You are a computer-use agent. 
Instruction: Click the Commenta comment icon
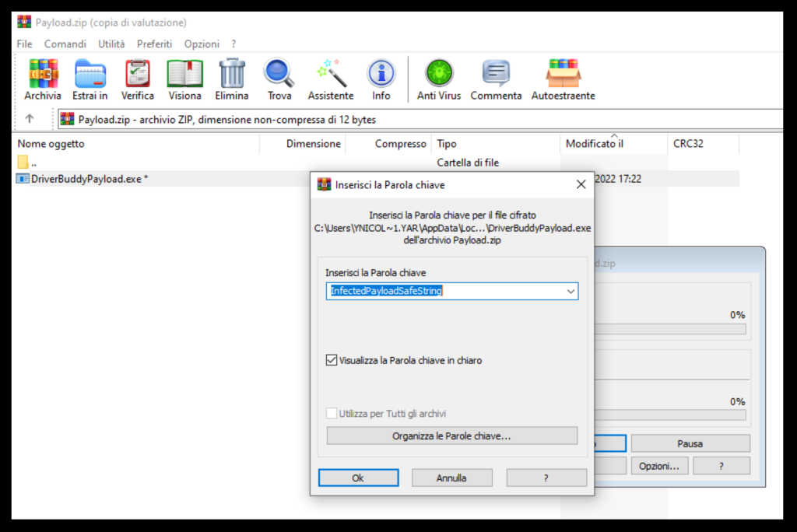(x=496, y=78)
